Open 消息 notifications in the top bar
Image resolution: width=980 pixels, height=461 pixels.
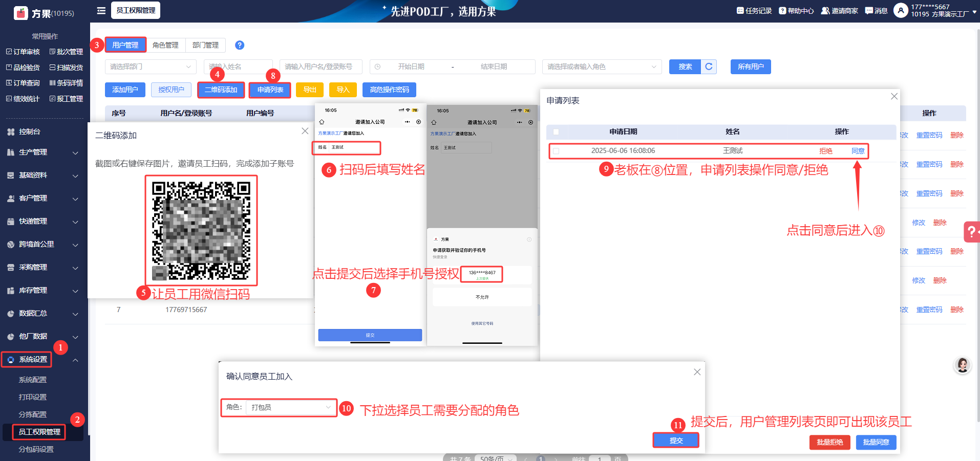pos(876,11)
